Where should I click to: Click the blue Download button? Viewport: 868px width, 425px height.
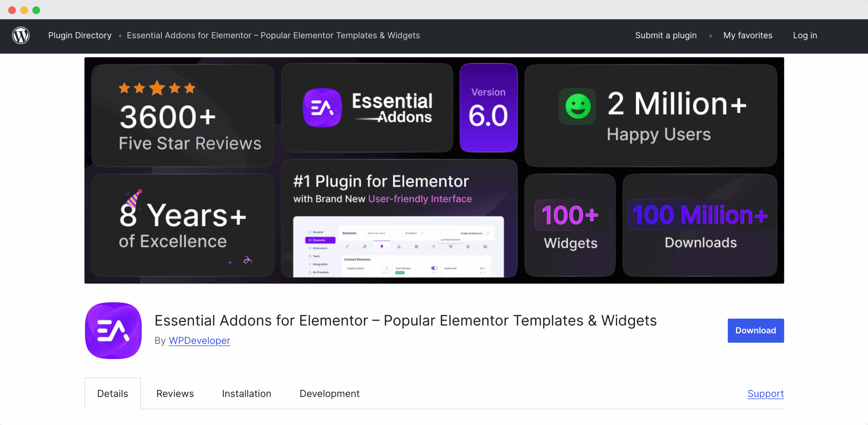coord(756,330)
